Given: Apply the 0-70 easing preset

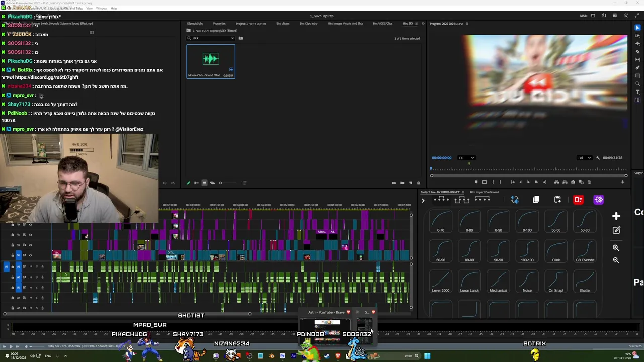Looking at the screenshot, I should click(441, 221).
